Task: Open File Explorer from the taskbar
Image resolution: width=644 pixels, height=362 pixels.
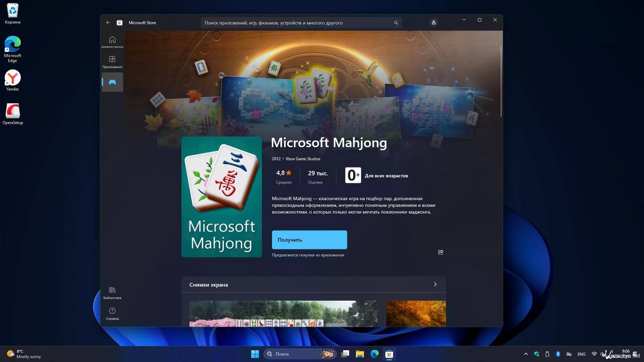Action: click(360, 354)
